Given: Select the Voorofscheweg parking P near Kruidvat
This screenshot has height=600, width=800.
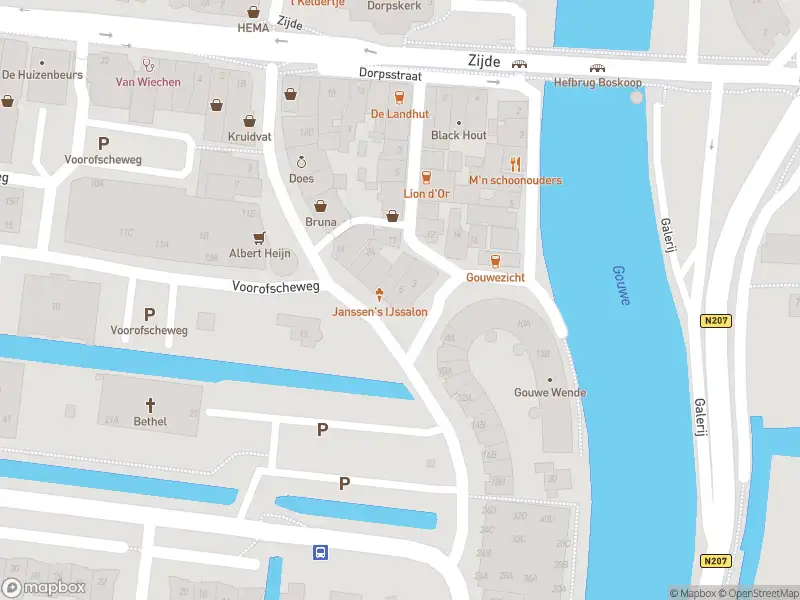Looking at the screenshot, I should [x=104, y=143].
